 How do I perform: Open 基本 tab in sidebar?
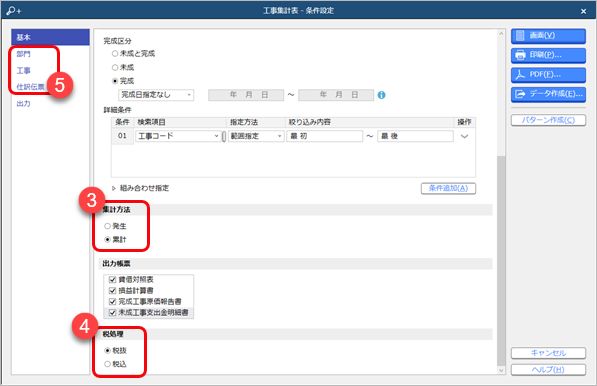pos(50,37)
